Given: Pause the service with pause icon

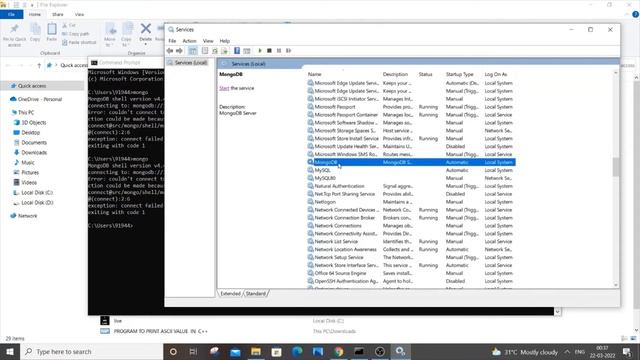Looking at the screenshot, I should click(279, 51).
